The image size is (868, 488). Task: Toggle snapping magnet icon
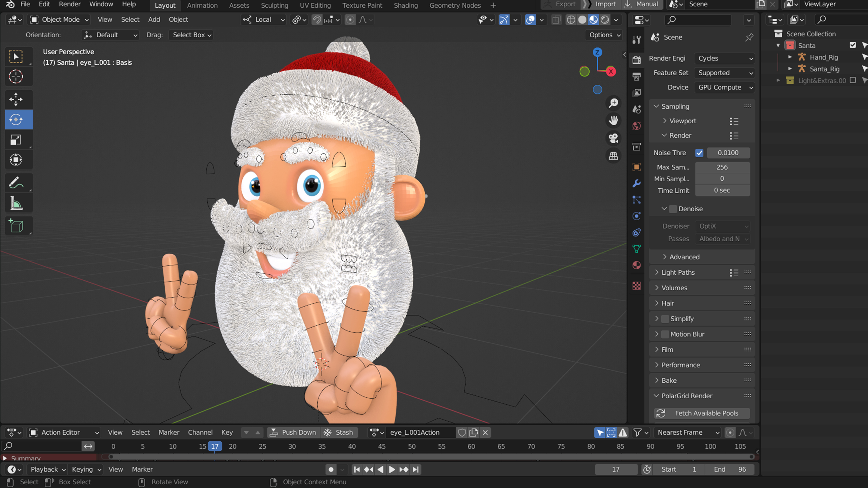point(317,20)
